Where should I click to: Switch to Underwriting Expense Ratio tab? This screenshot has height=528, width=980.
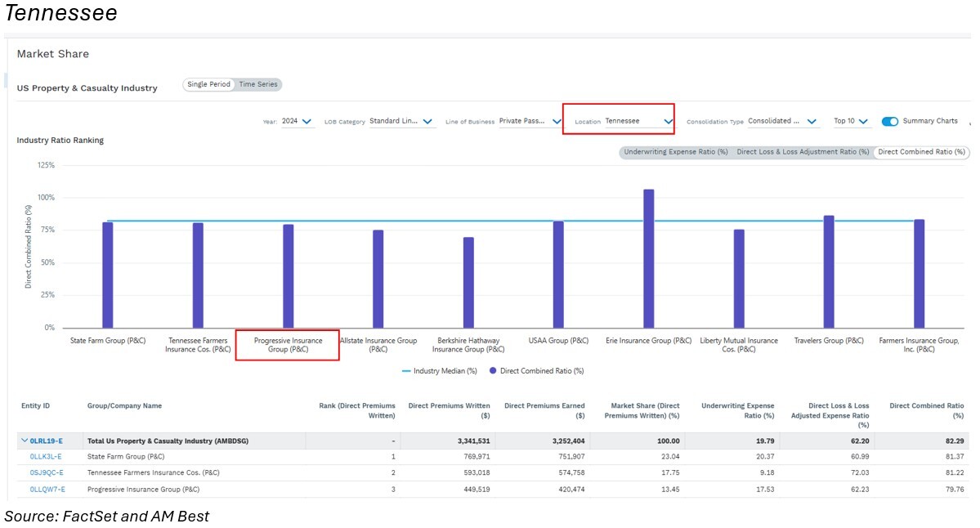coord(675,152)
